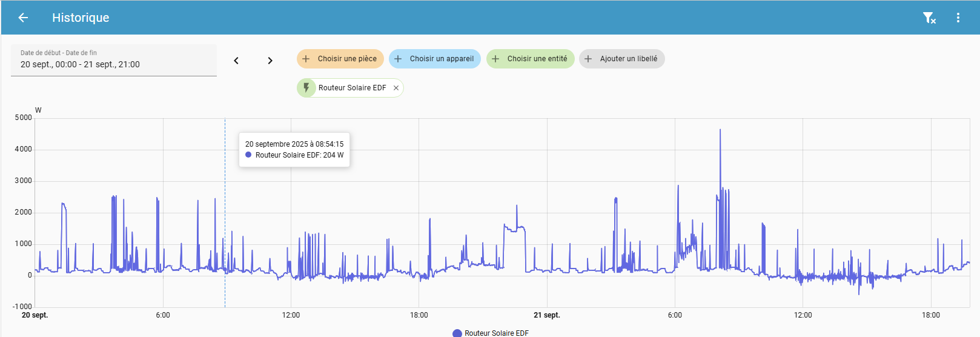The width and height of the screenshot is (980, 337).
Task: Open the three-dot overflow menu
Action: 958,18
